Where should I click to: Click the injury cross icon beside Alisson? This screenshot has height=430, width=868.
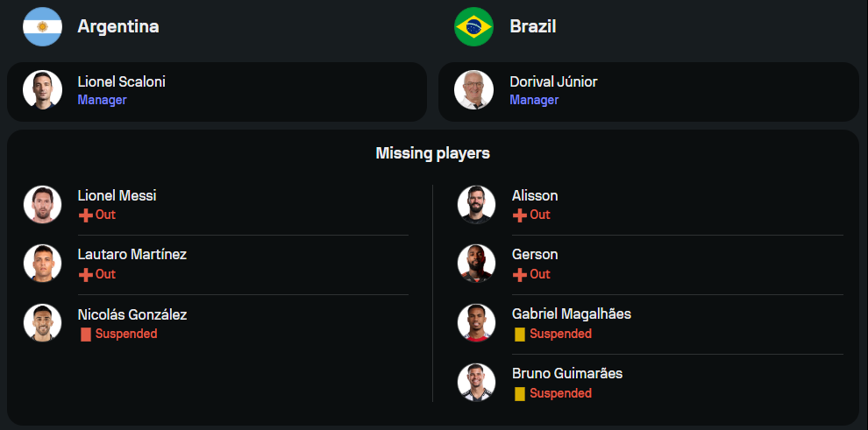[x=519, y=215]
